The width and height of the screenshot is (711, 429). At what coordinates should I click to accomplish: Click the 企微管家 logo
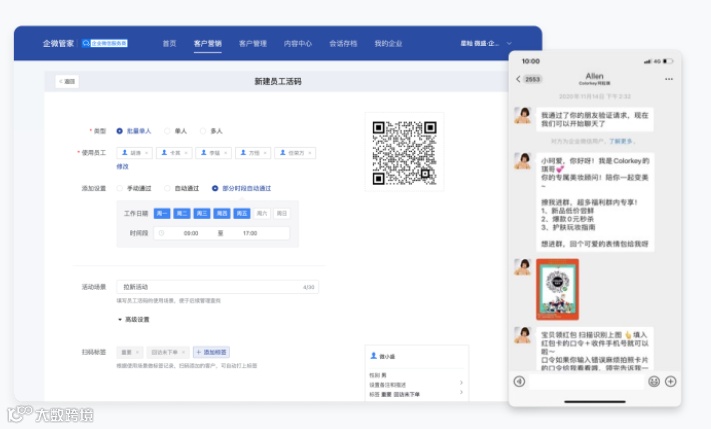(x=58, y=44)
